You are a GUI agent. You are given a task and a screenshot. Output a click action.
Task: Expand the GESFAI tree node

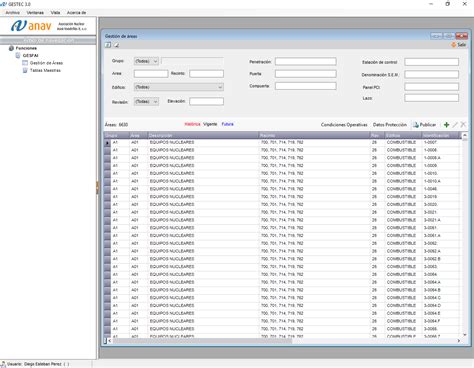(30, 55)
